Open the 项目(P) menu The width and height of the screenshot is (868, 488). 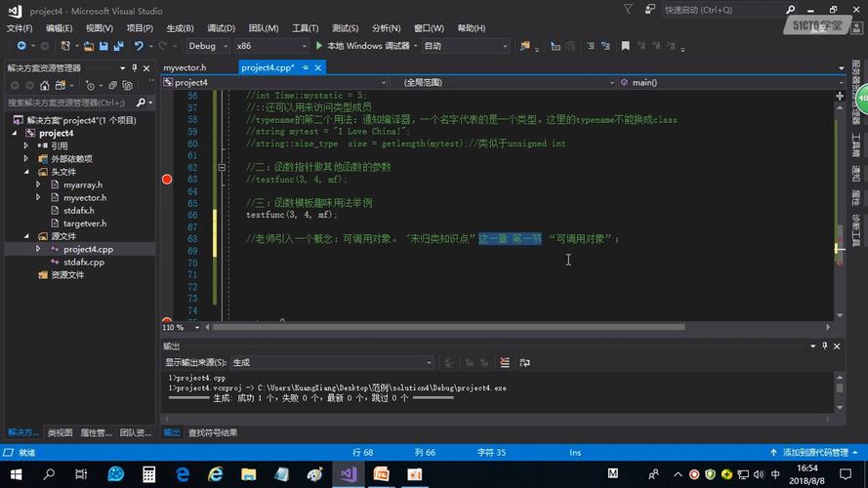140,28
